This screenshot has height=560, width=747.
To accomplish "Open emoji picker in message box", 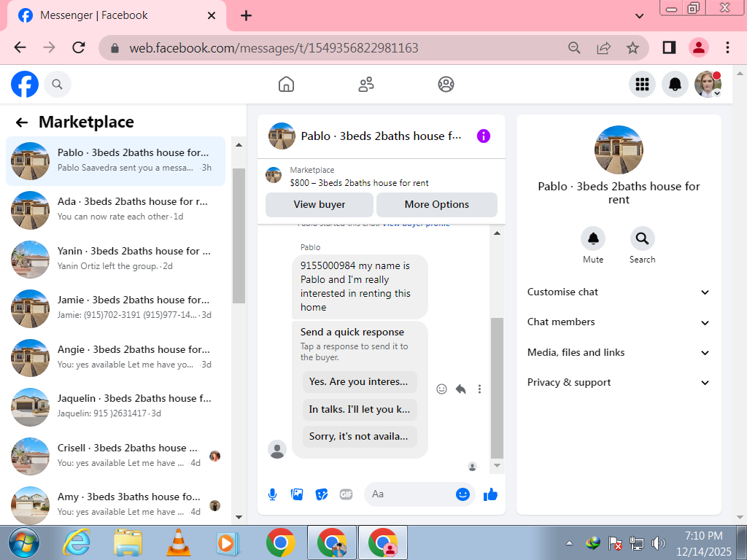I will pos(462,494).
